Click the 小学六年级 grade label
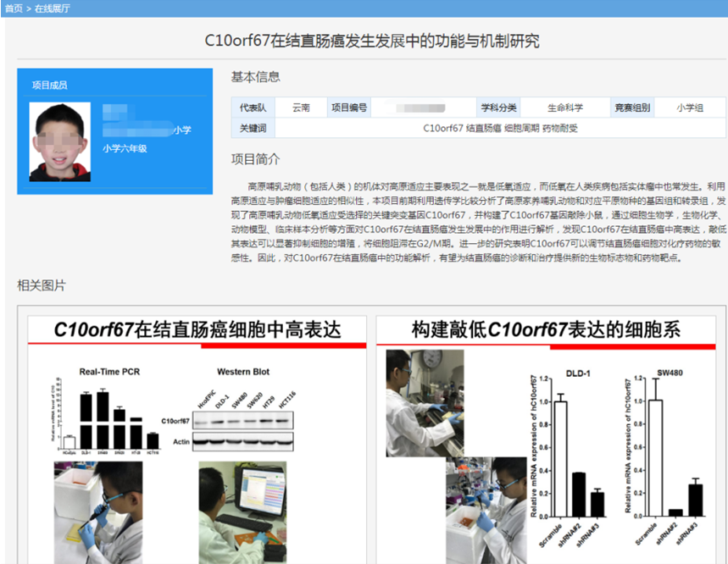Viewport: 728px width, 564px height. [x=125, y=148]
